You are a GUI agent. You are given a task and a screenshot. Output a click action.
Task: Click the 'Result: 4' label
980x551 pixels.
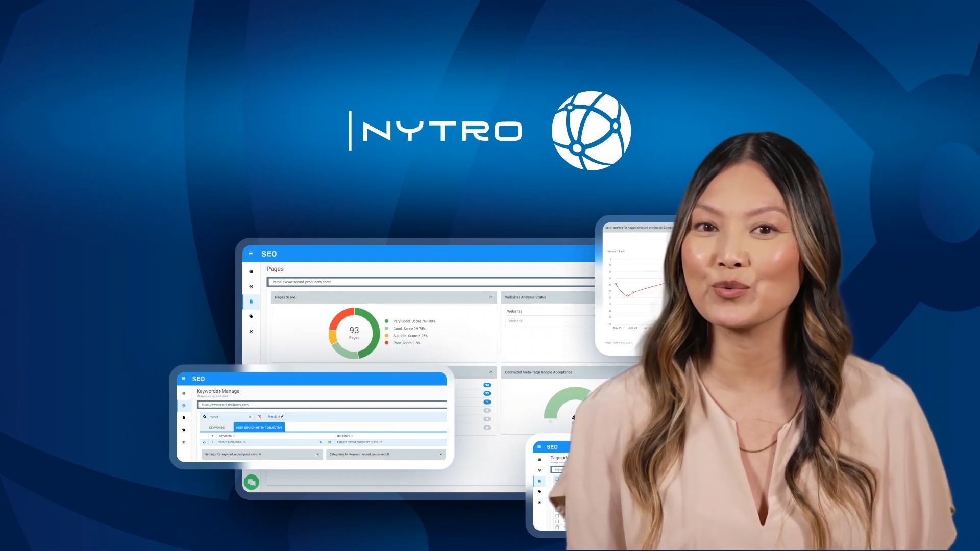click(x=274, y=417)
